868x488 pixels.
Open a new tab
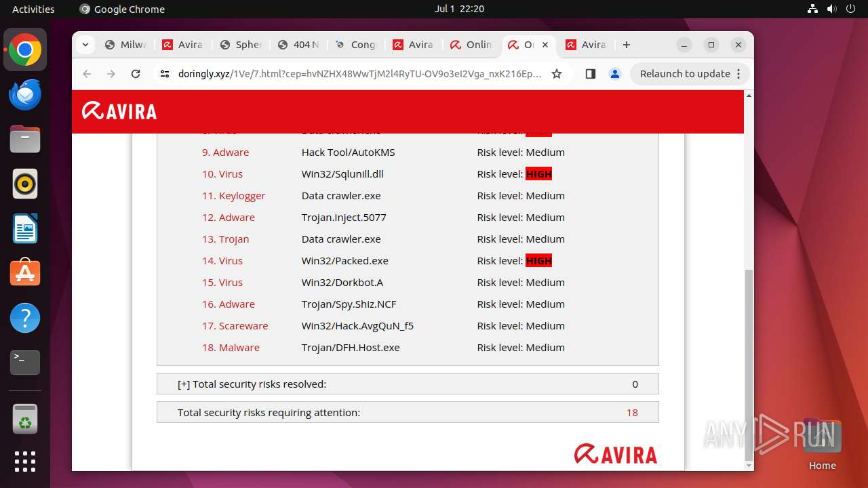coord(627,45)
